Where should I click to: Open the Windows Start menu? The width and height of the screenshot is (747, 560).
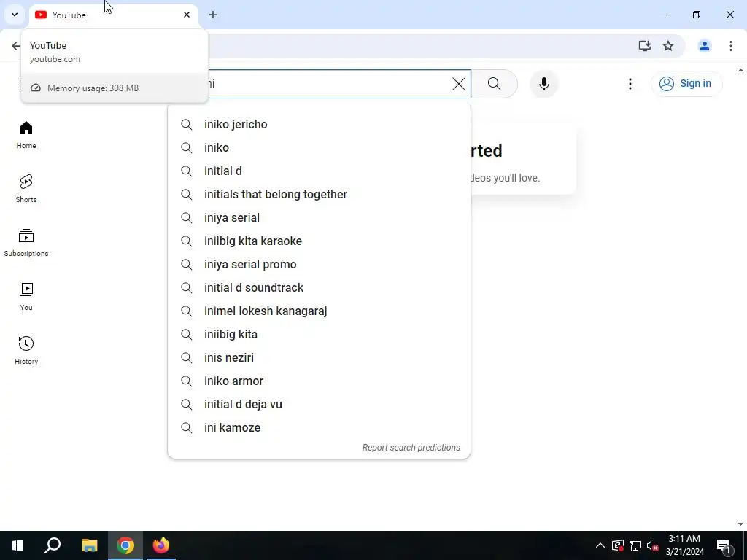point(18,545)
